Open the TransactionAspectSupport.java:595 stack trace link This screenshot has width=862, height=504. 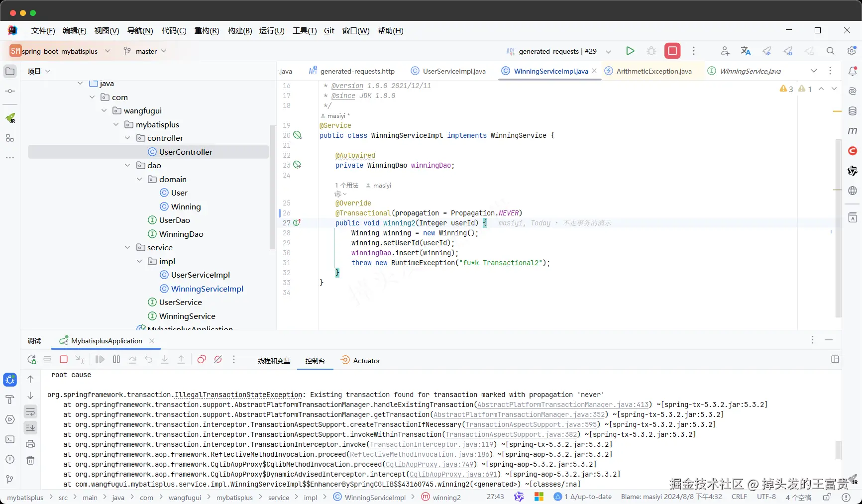pos(531,424)
